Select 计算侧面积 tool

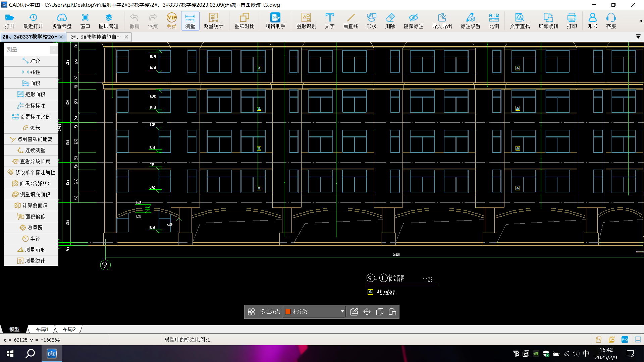click(x=31, y=205)
